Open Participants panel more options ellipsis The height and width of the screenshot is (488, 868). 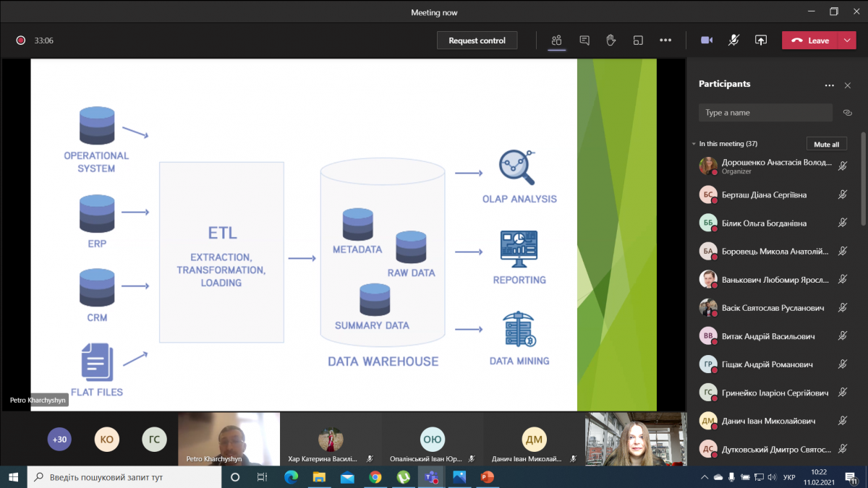point(829,85)
